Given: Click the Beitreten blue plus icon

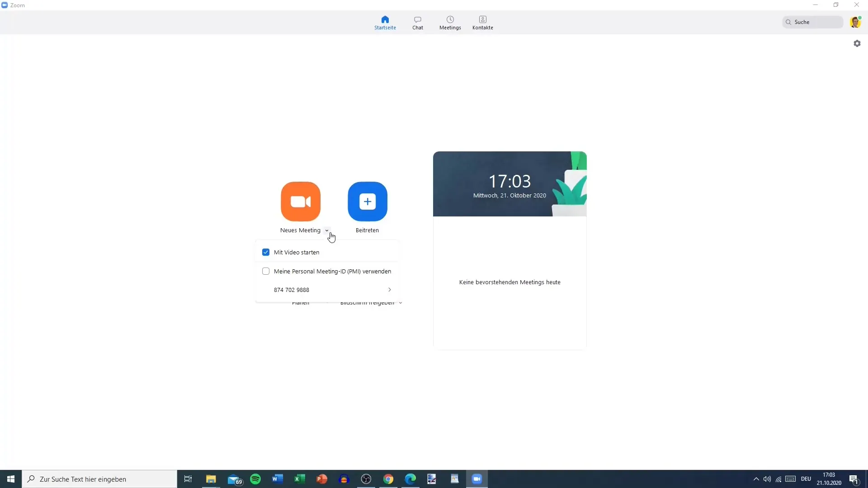Looking at the screenshot, I should [x=367, y=202].
